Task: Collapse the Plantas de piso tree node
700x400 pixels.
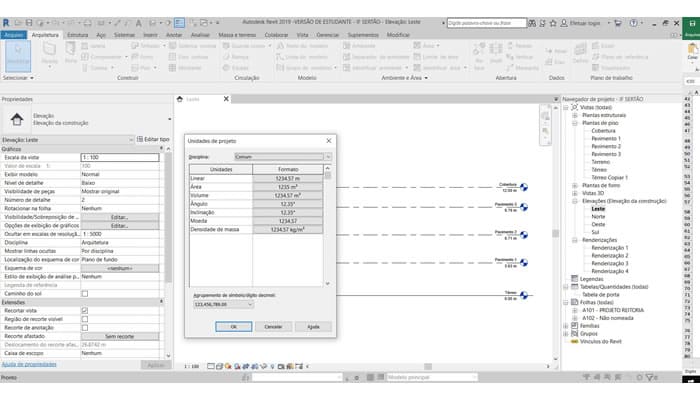Action: click(x=575, y=123)
